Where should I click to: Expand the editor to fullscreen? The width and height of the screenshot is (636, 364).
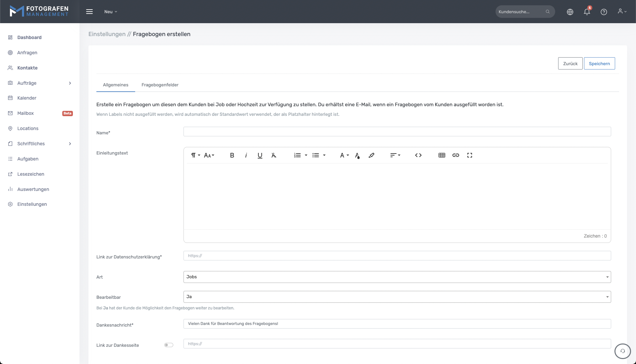tap(469, 155)
